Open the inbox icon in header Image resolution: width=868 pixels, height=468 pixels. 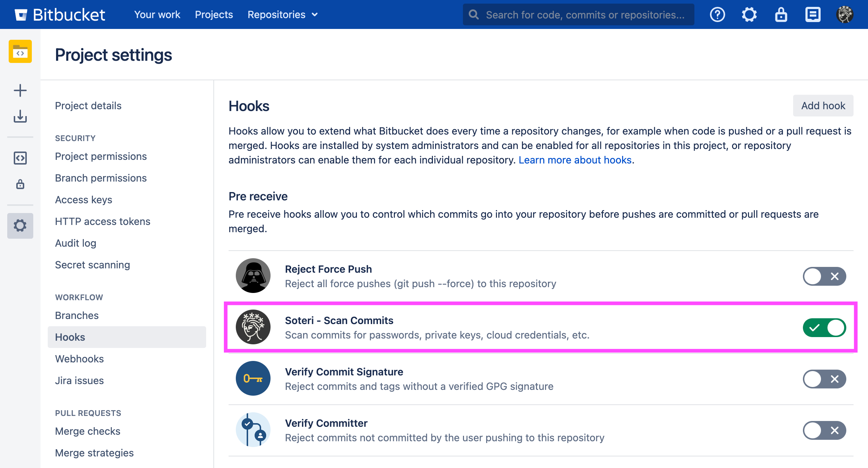(813, 15)
